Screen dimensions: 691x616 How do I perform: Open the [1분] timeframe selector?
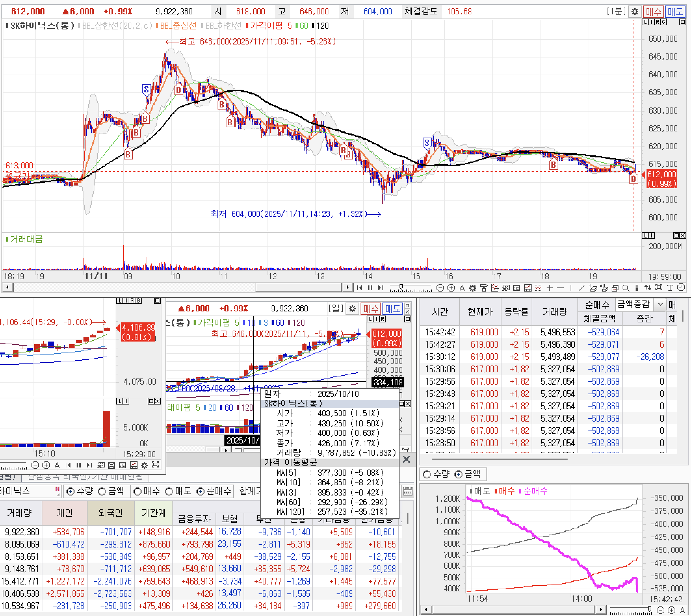click(616, 11)
